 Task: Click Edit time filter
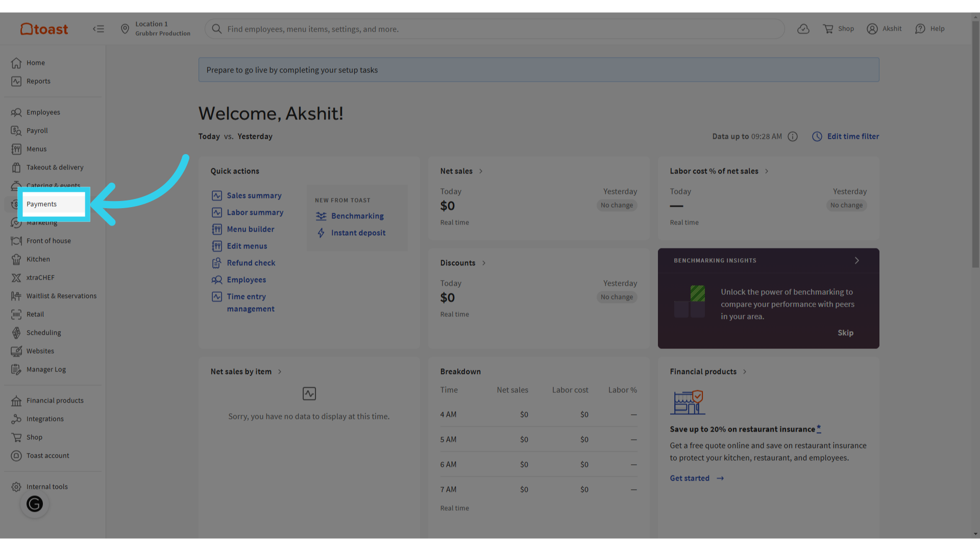[845, 136]
